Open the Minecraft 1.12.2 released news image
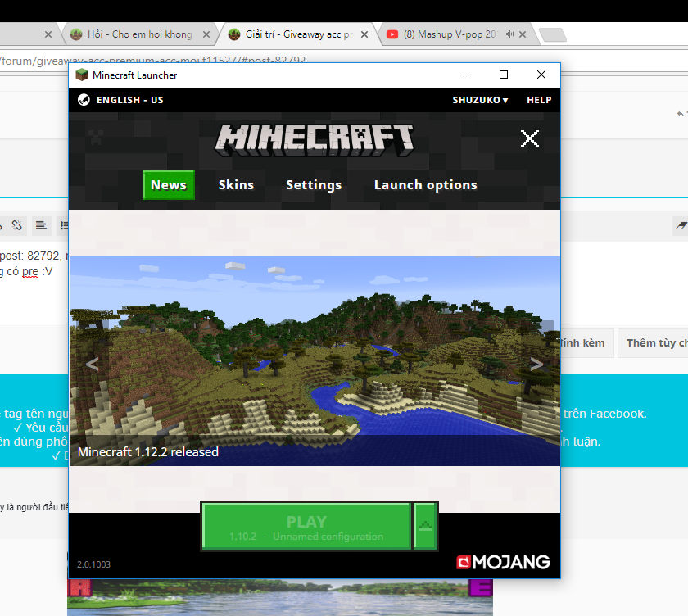This screenshot has height=616, width=688. click(x=315, y=361)
